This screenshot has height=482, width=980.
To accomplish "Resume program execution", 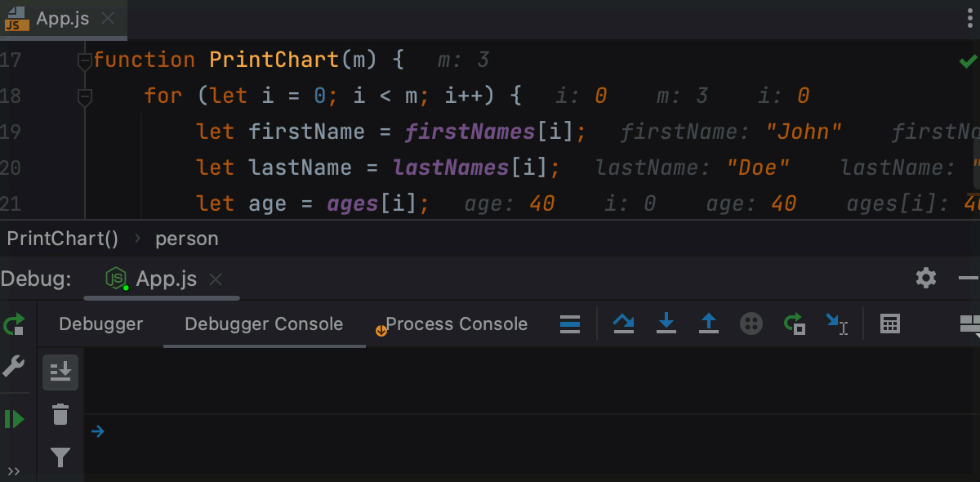I will 14,419.
